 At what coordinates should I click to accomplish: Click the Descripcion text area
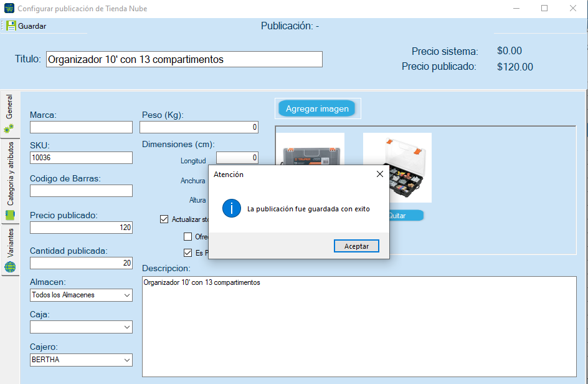coord(359,327)
